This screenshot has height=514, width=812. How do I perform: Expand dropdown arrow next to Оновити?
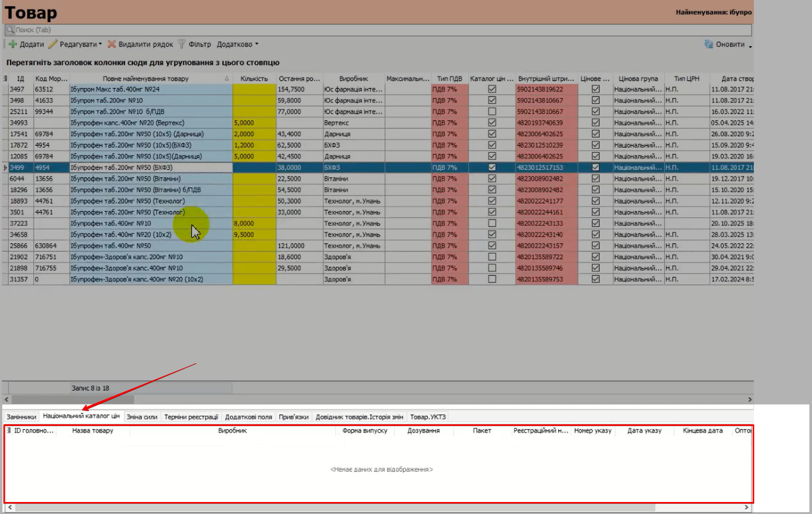pos(750,46)
